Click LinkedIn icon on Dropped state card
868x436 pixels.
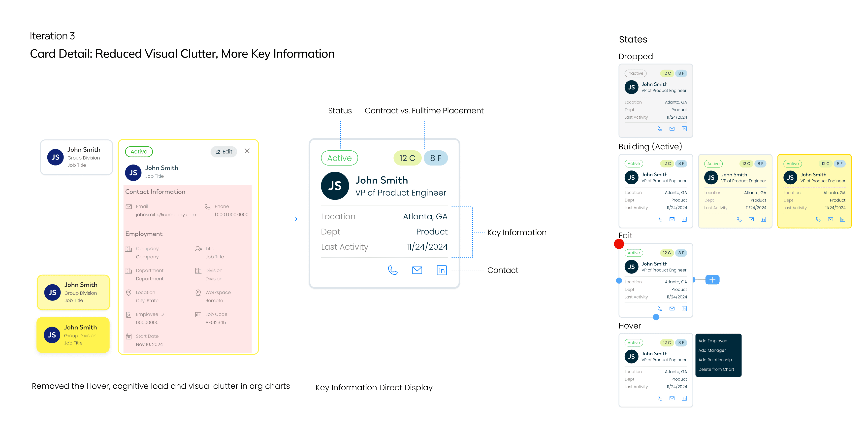pyautogui.click(x=684, y=129)
